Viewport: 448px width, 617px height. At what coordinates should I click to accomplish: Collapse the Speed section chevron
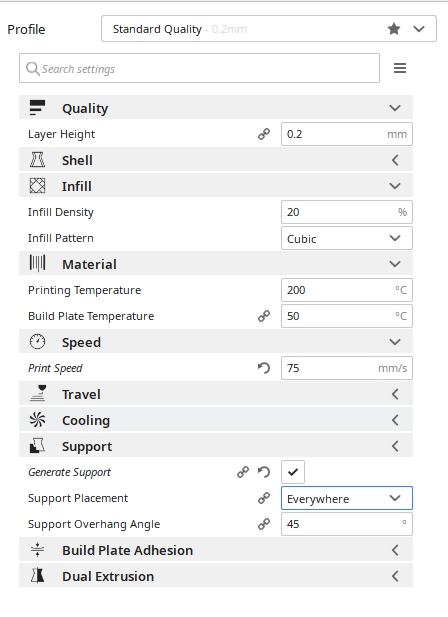[395, 342]
